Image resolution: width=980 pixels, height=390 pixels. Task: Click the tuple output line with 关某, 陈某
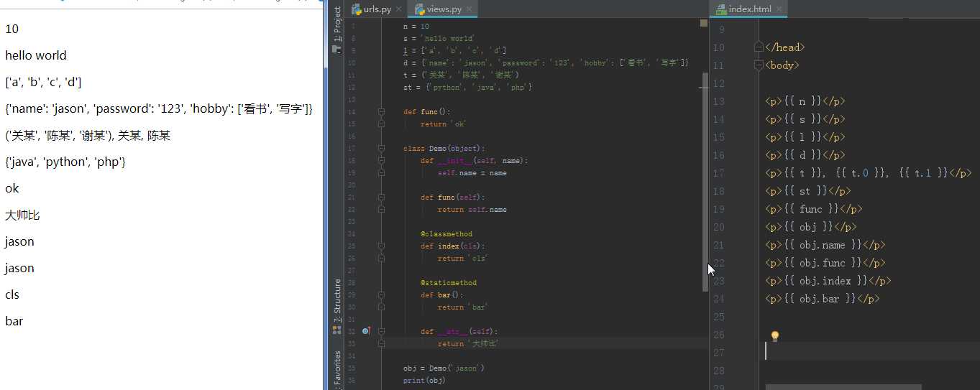[88, 135]
